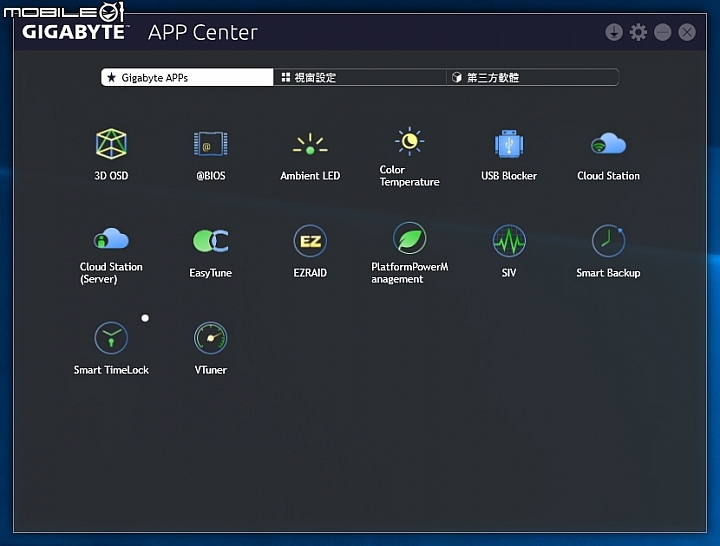720x546 pixels.
Task: Click the white notification dot near Smart TimeLock
Action: [145, 318]
